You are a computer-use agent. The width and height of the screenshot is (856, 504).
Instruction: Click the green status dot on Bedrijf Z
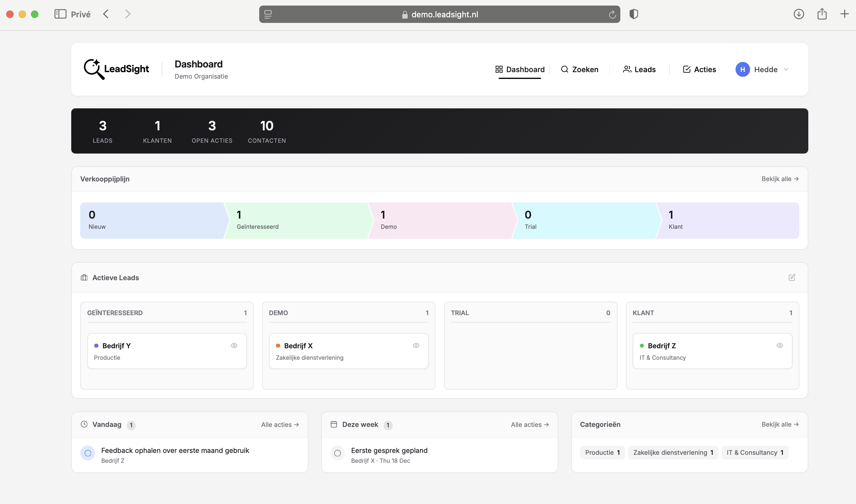642,346
